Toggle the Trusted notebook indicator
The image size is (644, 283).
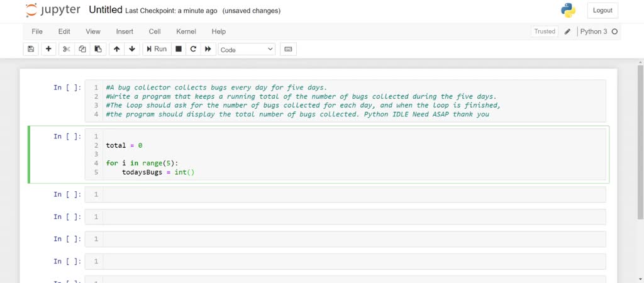click(545, 31)
